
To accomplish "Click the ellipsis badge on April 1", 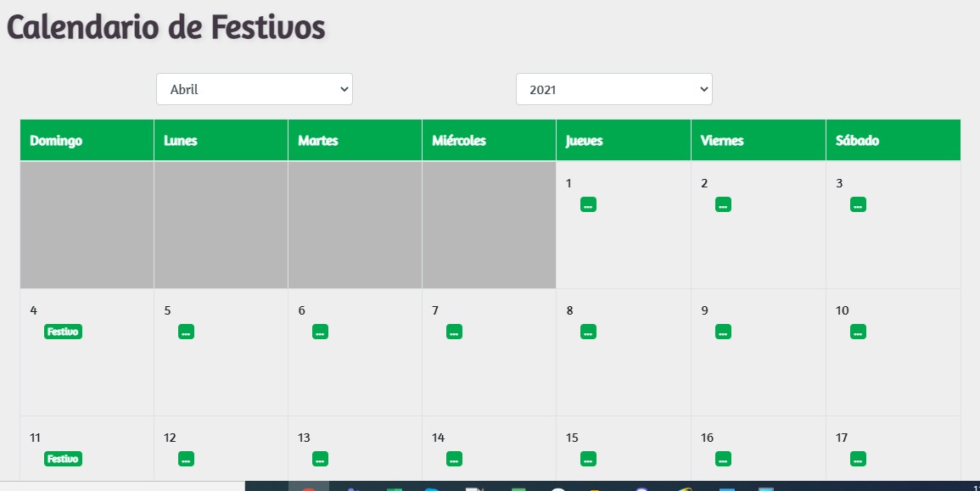I will click(588, 204).
